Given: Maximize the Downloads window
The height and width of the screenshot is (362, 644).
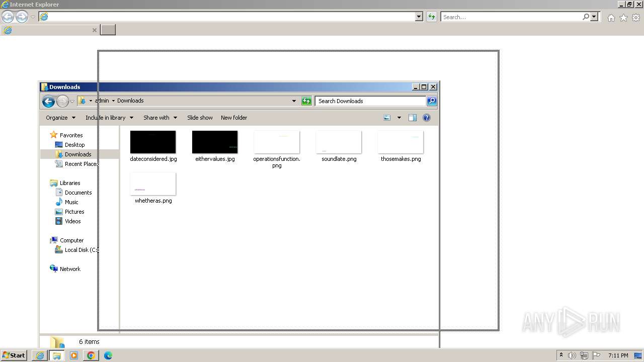Looking at the screenshot, I should click(x=424, y=87).
